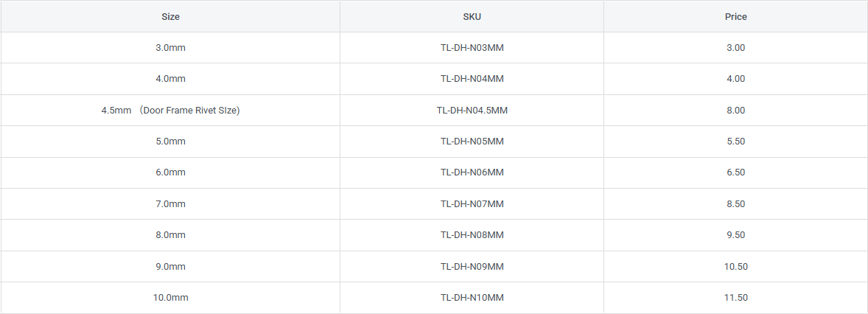Image resolution: width=868 pixels, height=314 pixels.
Task: Select the 9.0mm size cell
Action: [x=170, y=266]
